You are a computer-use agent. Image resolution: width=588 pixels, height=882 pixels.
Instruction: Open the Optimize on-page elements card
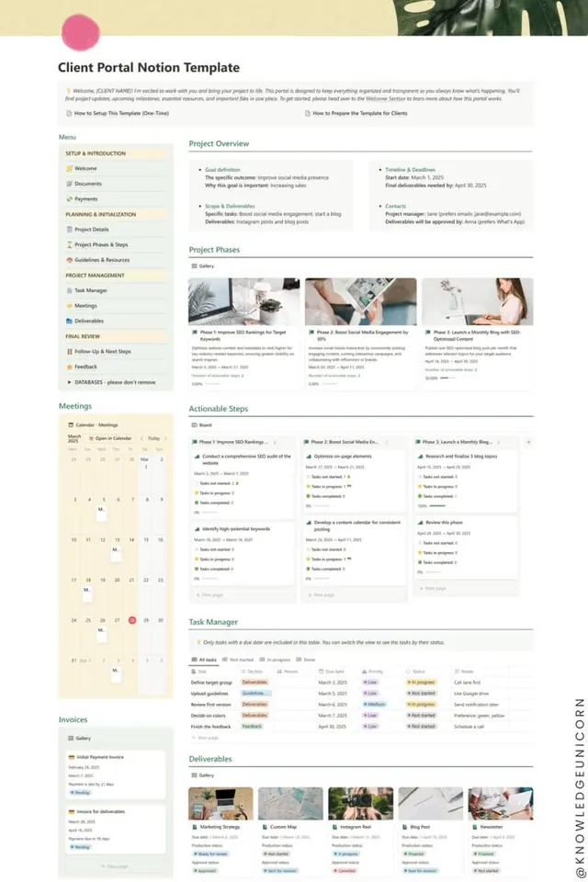tap(354, 480)
